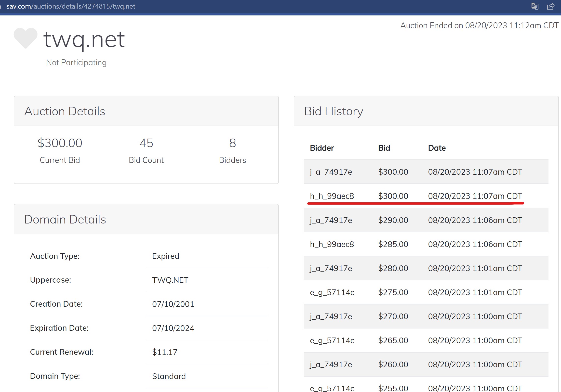Click the 8 Bidders value
This screenshot has height=392, width=561.
tap(232, 143)
